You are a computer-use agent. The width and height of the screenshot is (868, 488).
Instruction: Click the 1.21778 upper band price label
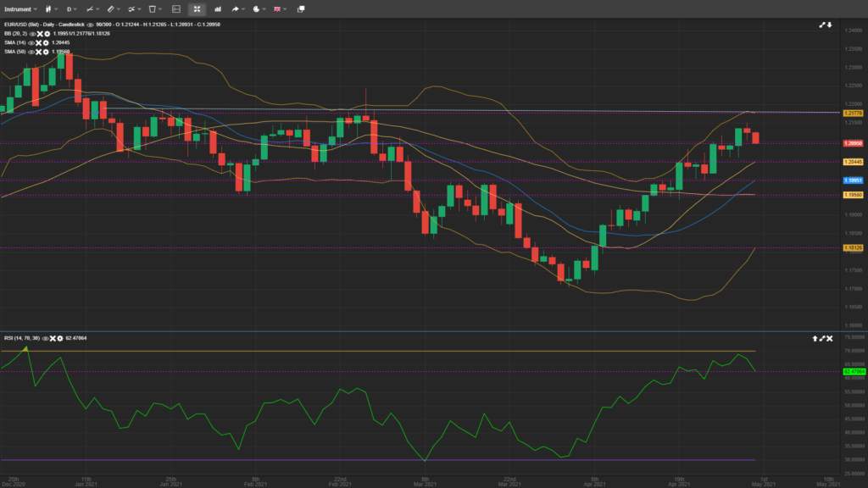click(853, 113)
